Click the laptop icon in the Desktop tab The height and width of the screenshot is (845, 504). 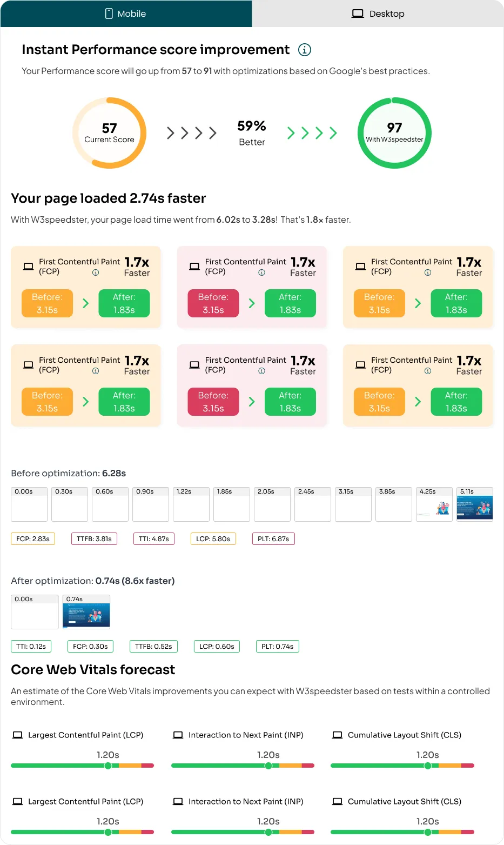(358, 14)
